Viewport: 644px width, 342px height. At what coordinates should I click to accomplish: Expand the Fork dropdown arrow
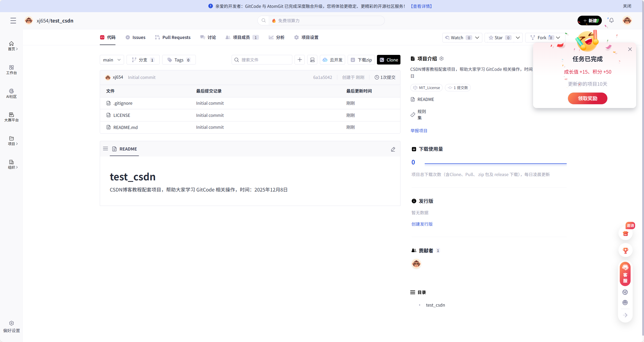[x=558, y=38]
